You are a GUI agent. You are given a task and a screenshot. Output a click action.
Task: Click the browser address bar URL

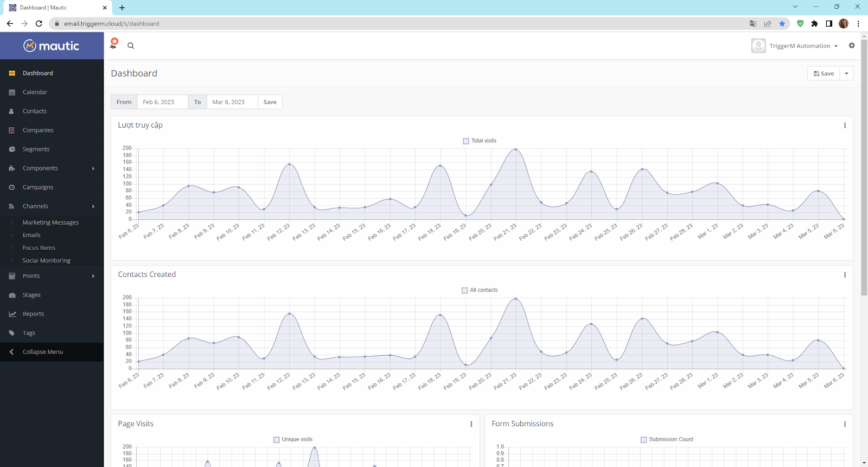click(111, 24)
